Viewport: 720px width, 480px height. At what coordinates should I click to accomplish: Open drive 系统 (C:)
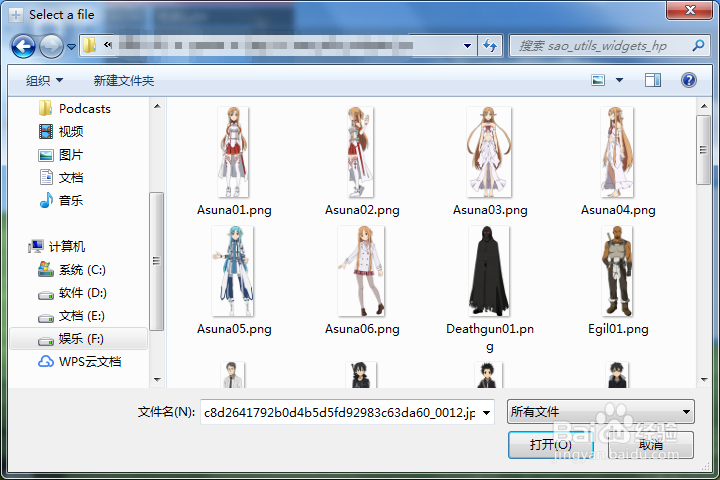coord(82,270)
